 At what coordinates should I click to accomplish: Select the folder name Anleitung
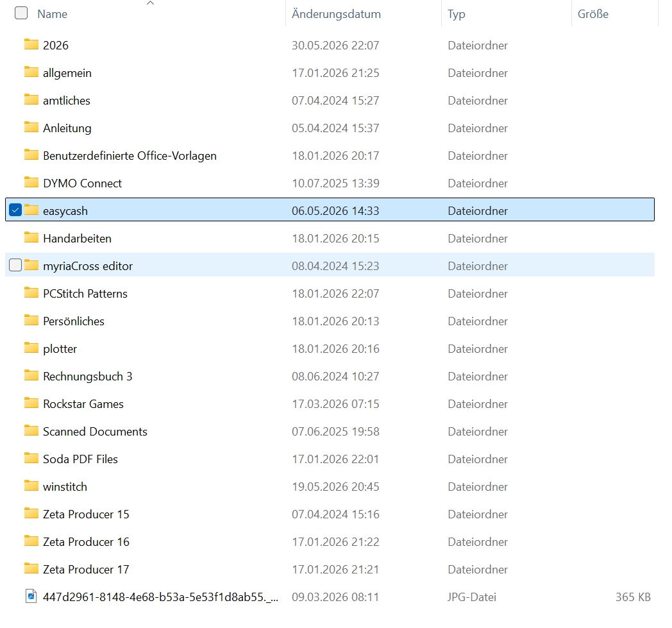point(67,128)
